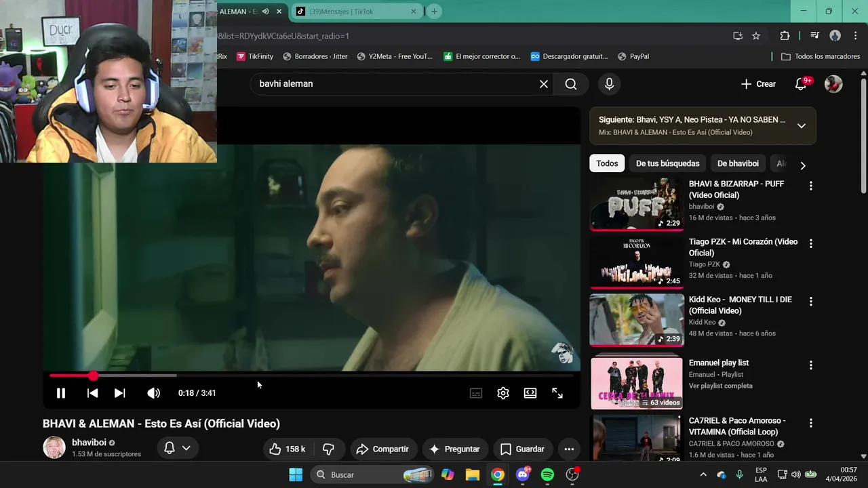Screen dimensions: 868x488
Task: Open the account avatar menu
Action: click(x=833, y=84)
